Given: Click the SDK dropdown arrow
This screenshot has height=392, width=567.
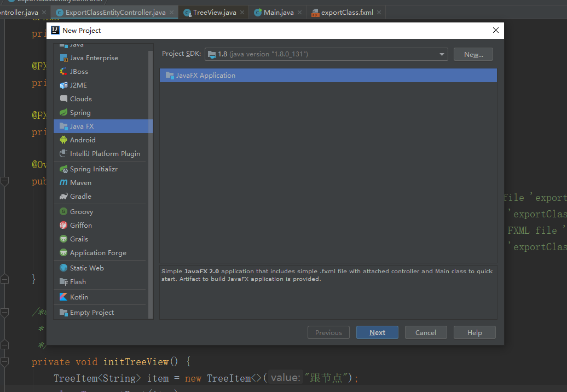Looking at the screenshot, I should [x=442, y=54].
